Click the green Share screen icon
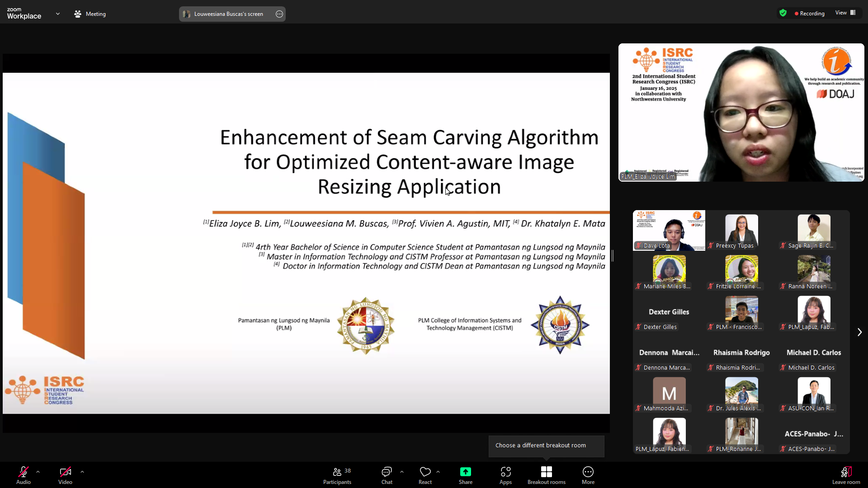This screenshot has width=868, height=488. (x=465, y=472)
